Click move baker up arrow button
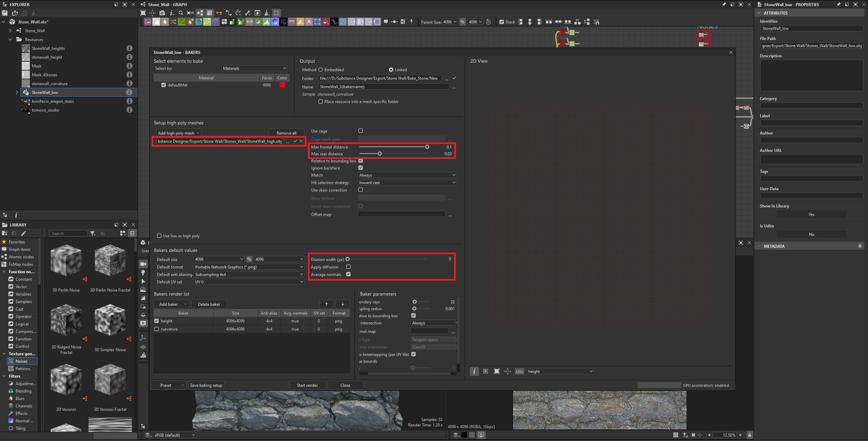 pos(326,304)
